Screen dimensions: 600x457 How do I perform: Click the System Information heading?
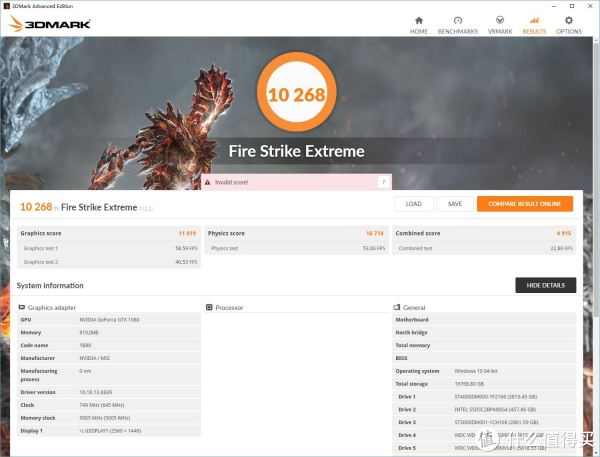click(50, 286)
